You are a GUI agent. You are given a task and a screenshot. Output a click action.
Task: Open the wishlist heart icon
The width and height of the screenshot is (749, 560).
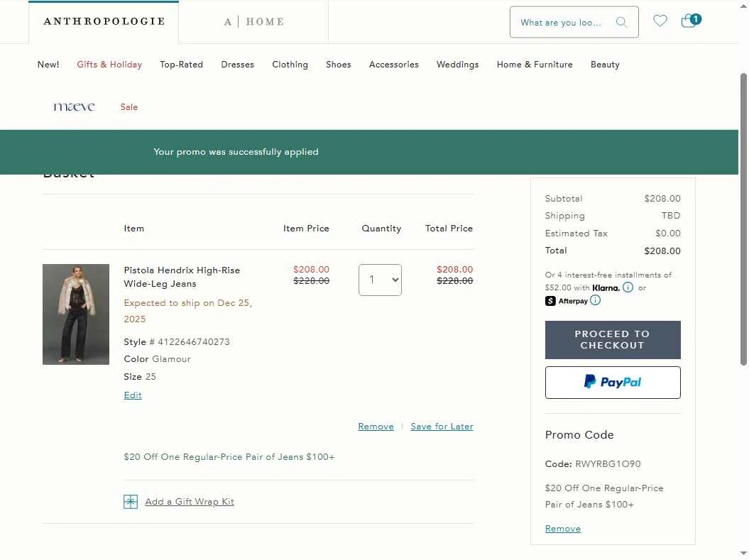click(x=660, y=21)
